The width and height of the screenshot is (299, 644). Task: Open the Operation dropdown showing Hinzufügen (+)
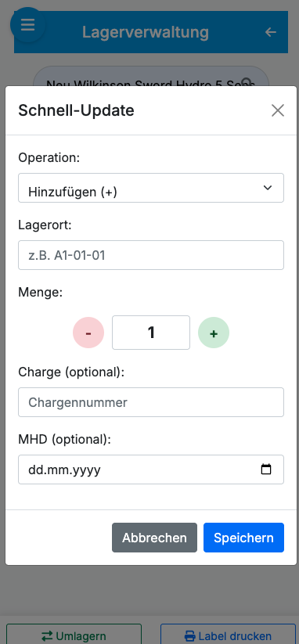(151, 188)
